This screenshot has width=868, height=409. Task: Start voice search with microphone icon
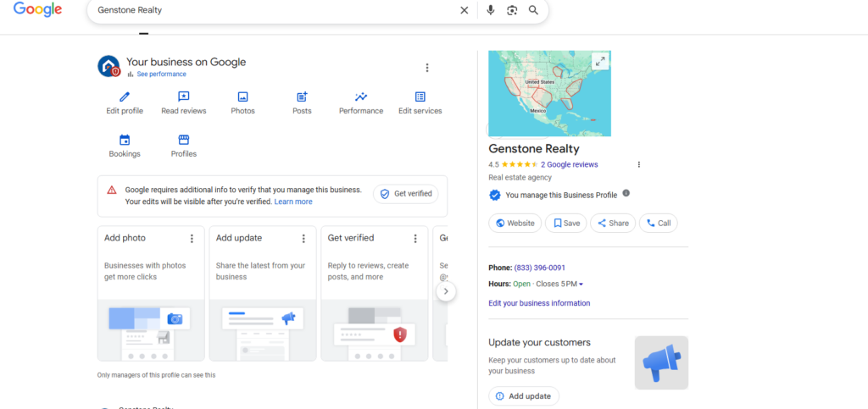pos(490,10)
